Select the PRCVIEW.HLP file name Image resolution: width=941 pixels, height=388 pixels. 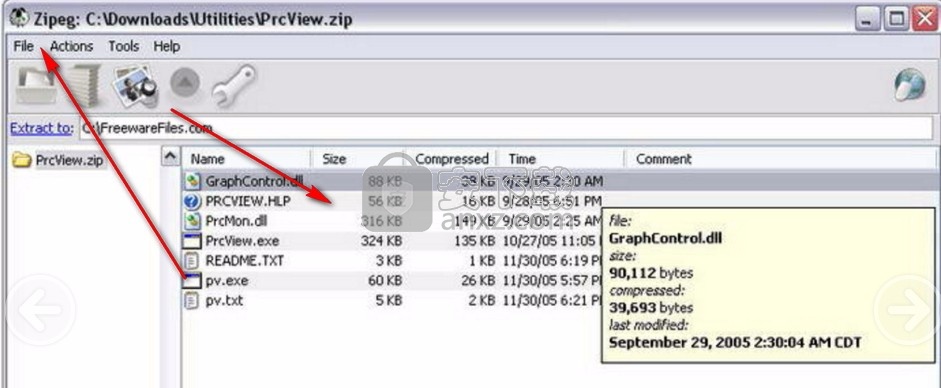pyautogui.click(x=248, y=201)
